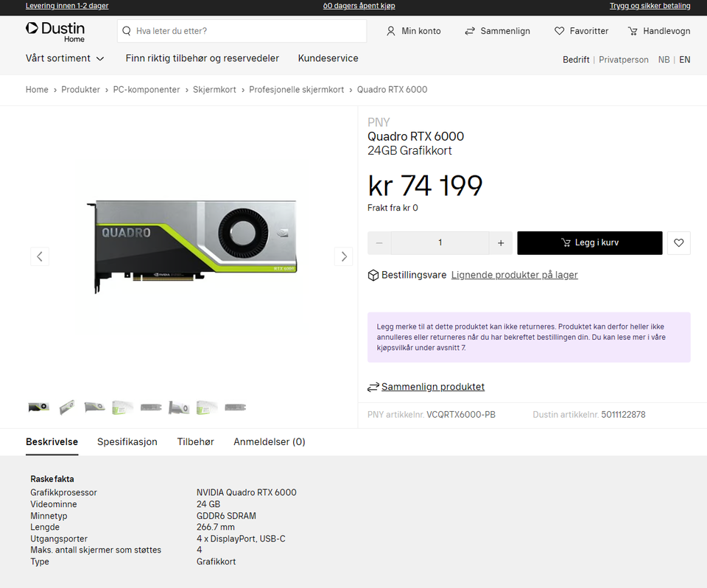This screenshot has height=588, width=707.
Task: Click Quadro RTX 6000 breadcrumb
Action: click(x=393, y=89)
